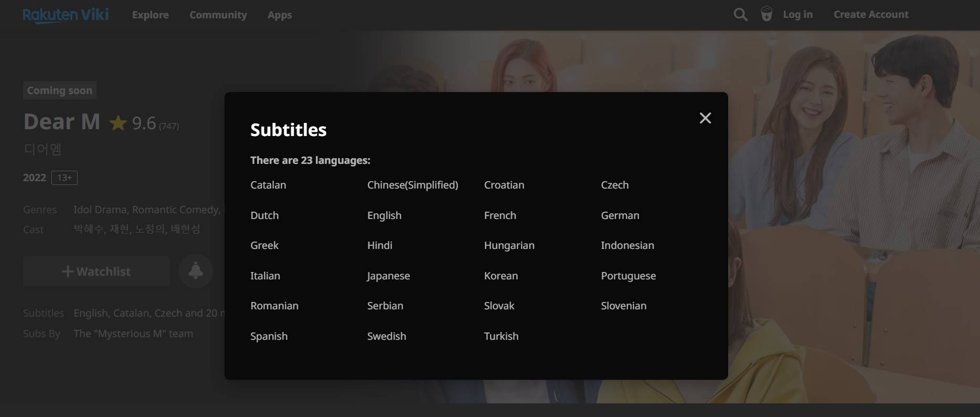
Task: Click the year 2022
Action: [35, 178]
